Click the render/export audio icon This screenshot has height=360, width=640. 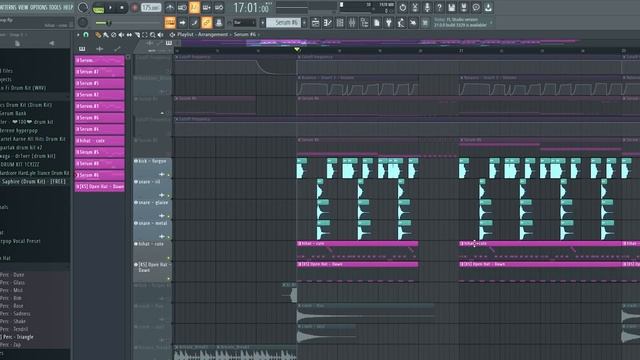(x=464, y=7)
